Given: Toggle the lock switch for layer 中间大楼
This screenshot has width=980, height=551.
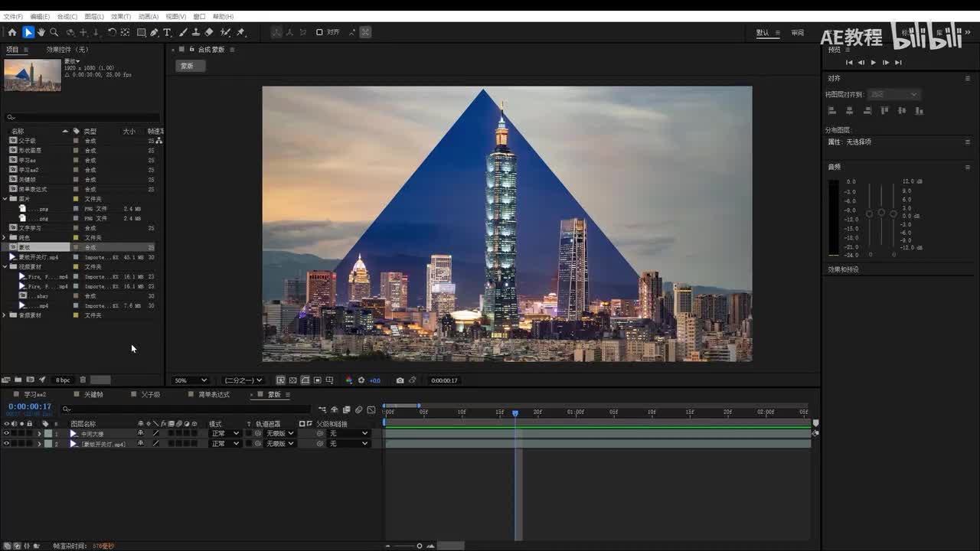Looking at the screenshot, I should pos(30,433).
